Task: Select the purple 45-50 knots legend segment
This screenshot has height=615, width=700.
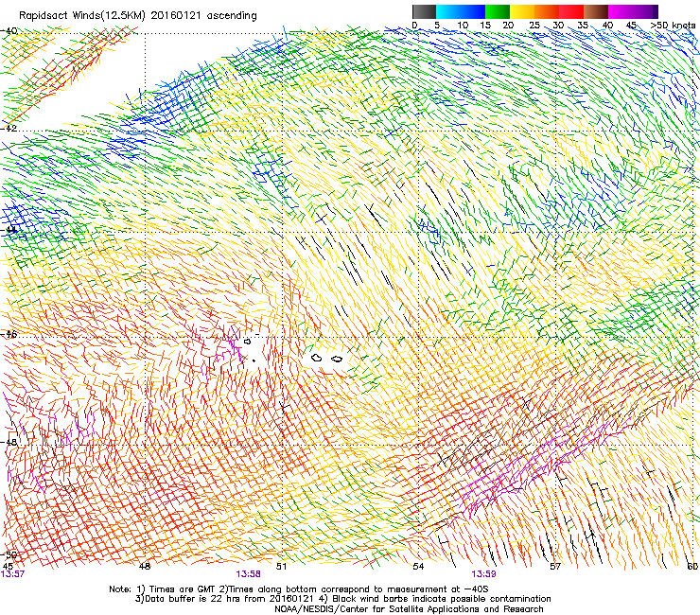Action: [645, 11]
